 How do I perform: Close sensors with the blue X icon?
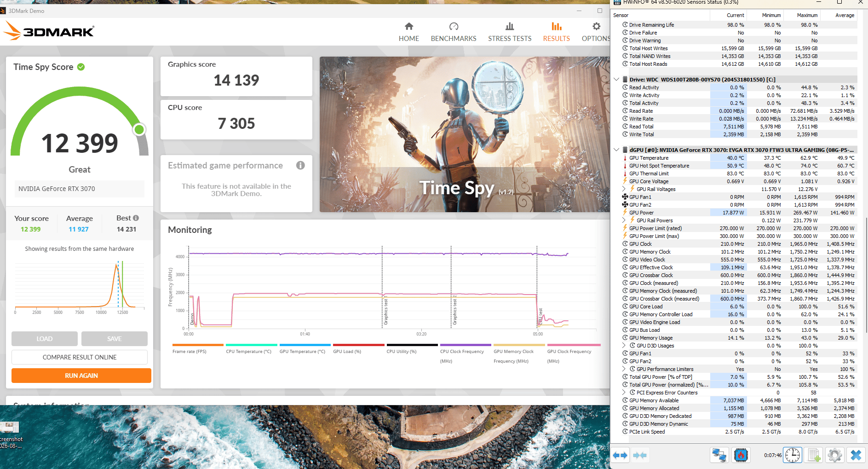tap(856, 455)
